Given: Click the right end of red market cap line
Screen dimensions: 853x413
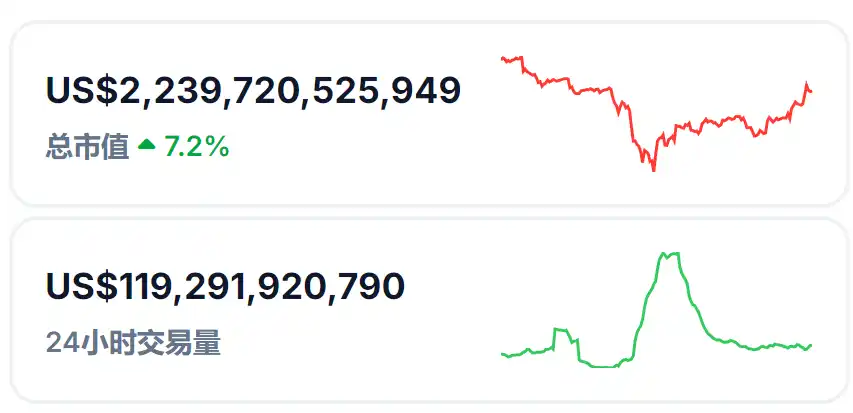Looking at the screenshot, I should [810, 91].
